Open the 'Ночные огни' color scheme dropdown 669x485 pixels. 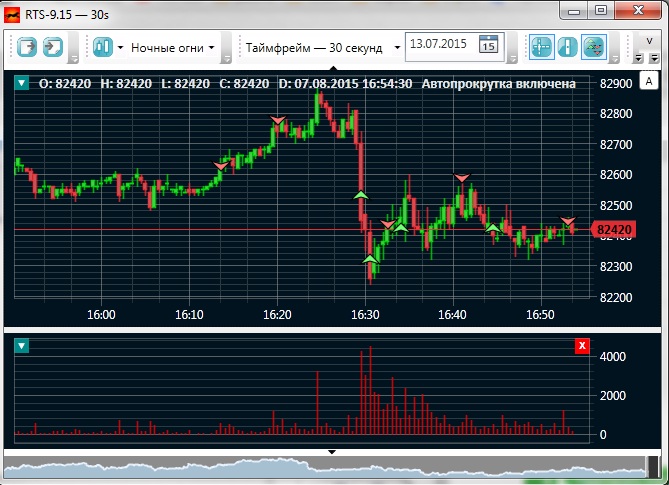tap(172, 48)
